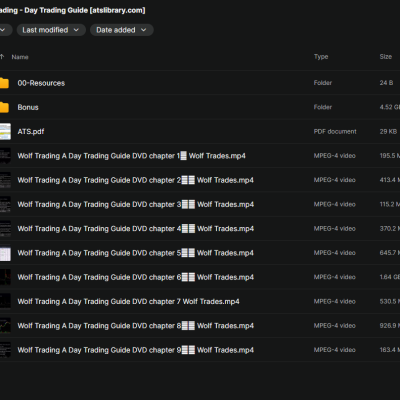Select the DVD chapter 8 Wolf Trades.mp4 name
The image size is (400, 400).
pyautogui.click(x=135, y=326)
